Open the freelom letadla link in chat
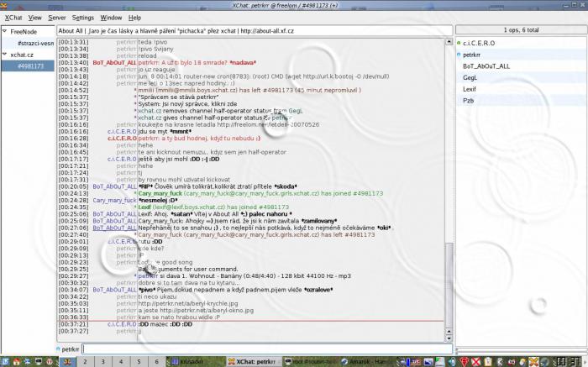 pyautogui.click(x=268, y=124)
